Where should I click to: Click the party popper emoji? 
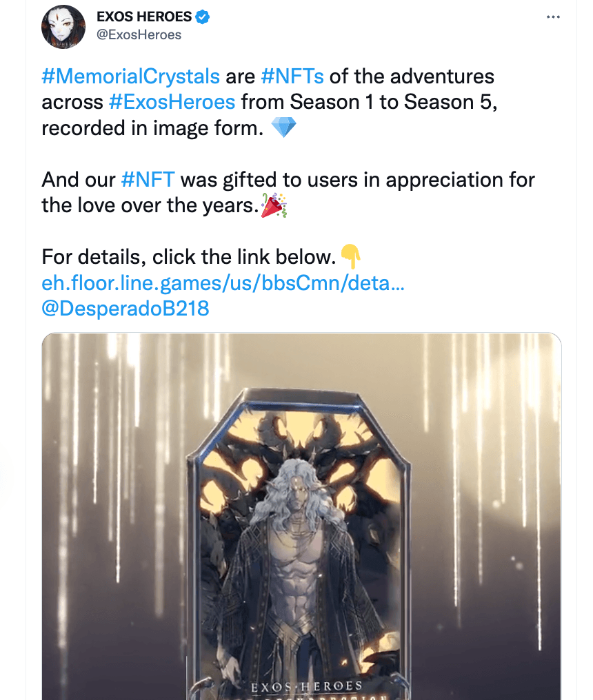click(274, 205)
